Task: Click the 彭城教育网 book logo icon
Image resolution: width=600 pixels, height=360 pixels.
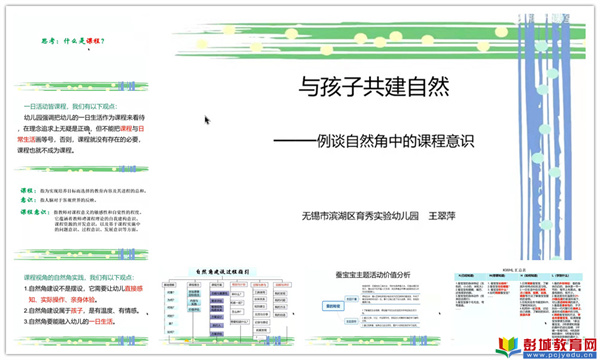Action: 508,347
